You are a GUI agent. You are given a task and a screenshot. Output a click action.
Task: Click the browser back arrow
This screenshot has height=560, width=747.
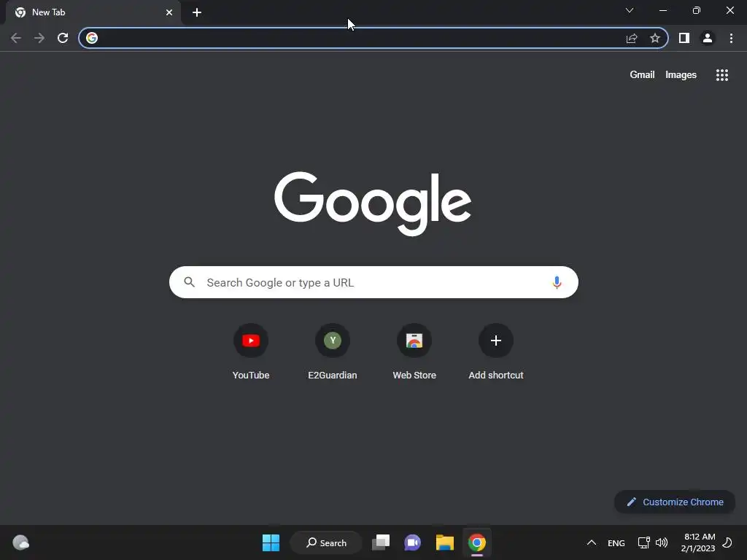click(16, 38)
